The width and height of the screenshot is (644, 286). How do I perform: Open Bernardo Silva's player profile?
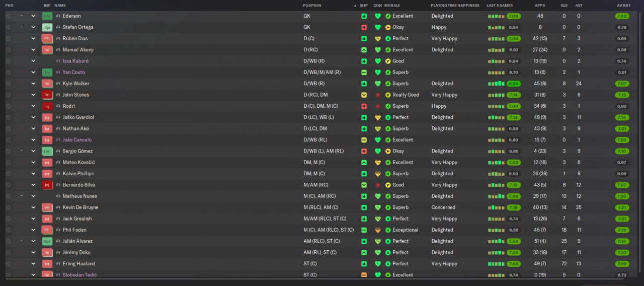click(x=79, y=185)
